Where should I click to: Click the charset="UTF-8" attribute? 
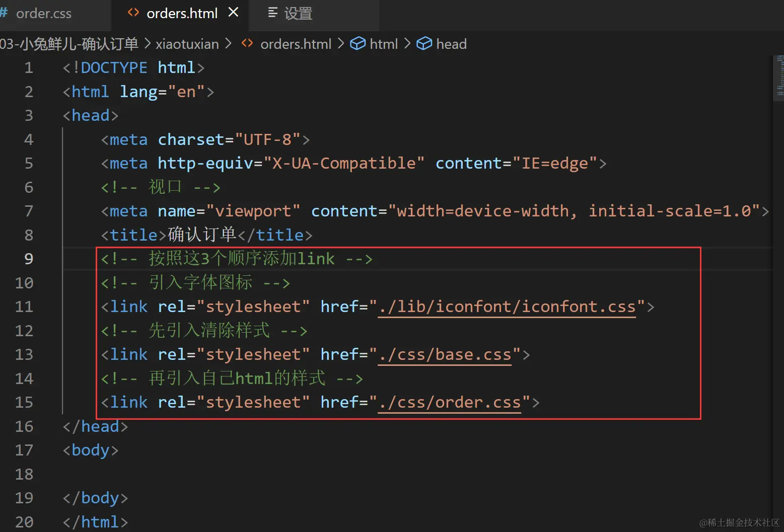pos(229,139)
